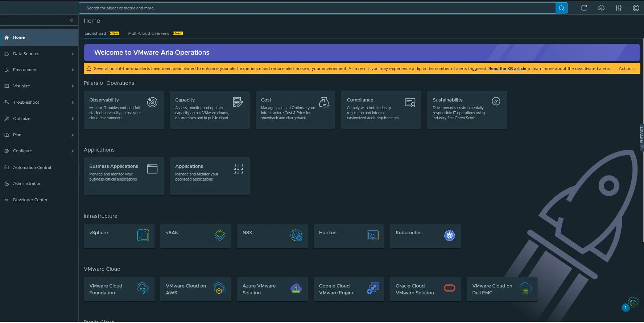
Task: Open the Compliance pillar card title
Action: (360, 100)
